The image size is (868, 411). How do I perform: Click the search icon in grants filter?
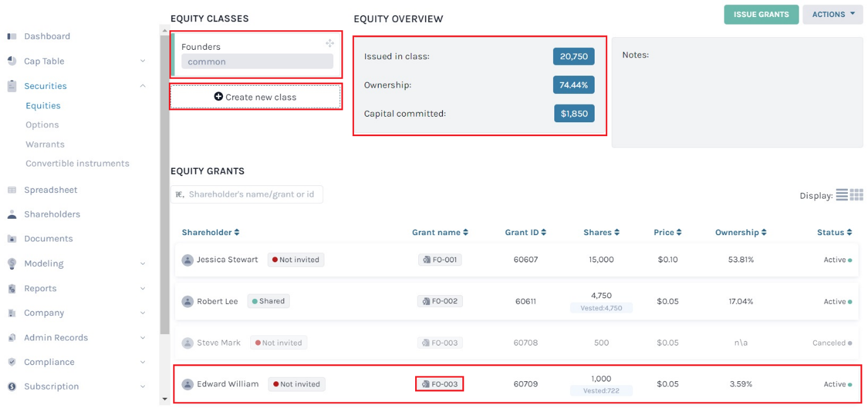(x=180, y=194)
